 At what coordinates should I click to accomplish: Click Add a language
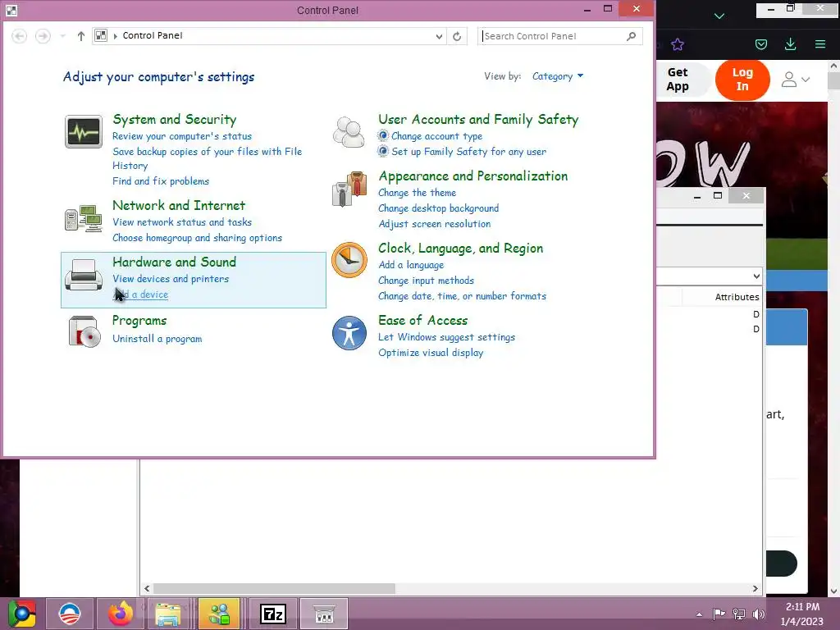click(x=411, y=265)
